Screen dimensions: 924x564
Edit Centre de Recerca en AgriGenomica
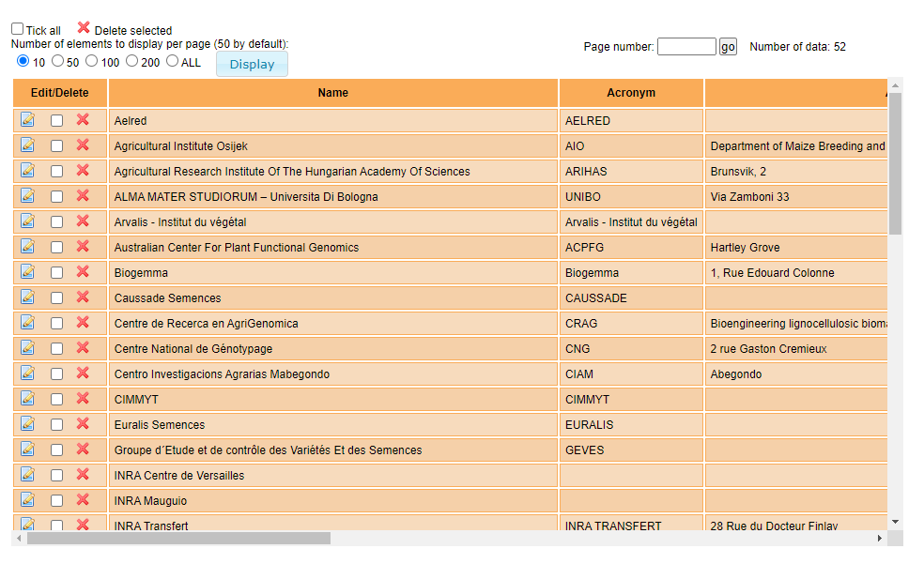pyautogui.click(x=27, y=322)
